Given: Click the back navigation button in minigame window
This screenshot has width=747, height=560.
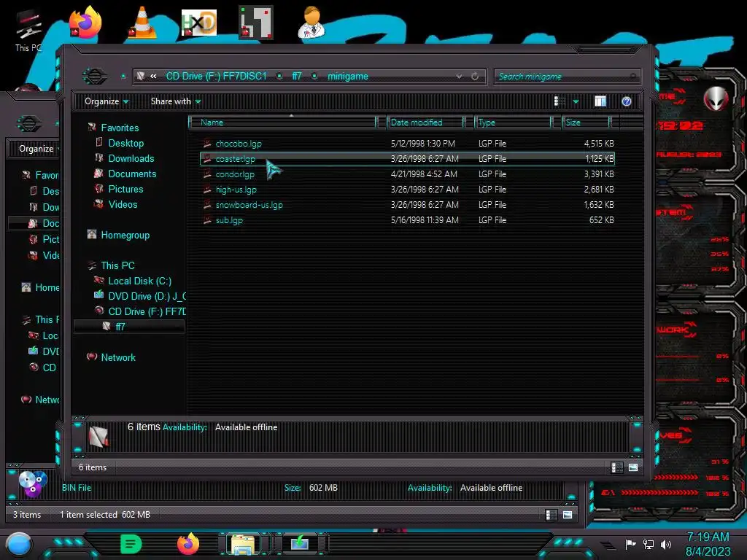Looking at the screenshot, I should [94, 76].
